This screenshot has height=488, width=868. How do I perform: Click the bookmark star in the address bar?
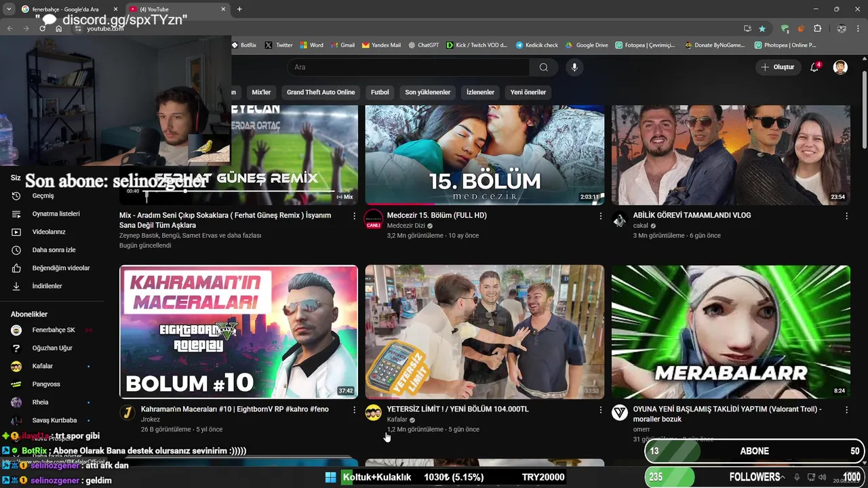(762, 28)
